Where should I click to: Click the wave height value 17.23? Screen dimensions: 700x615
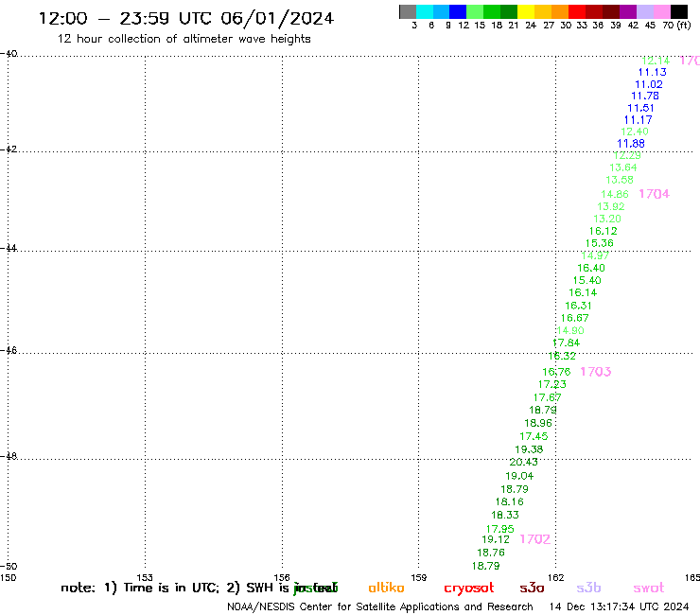click(x=552, y=384)
